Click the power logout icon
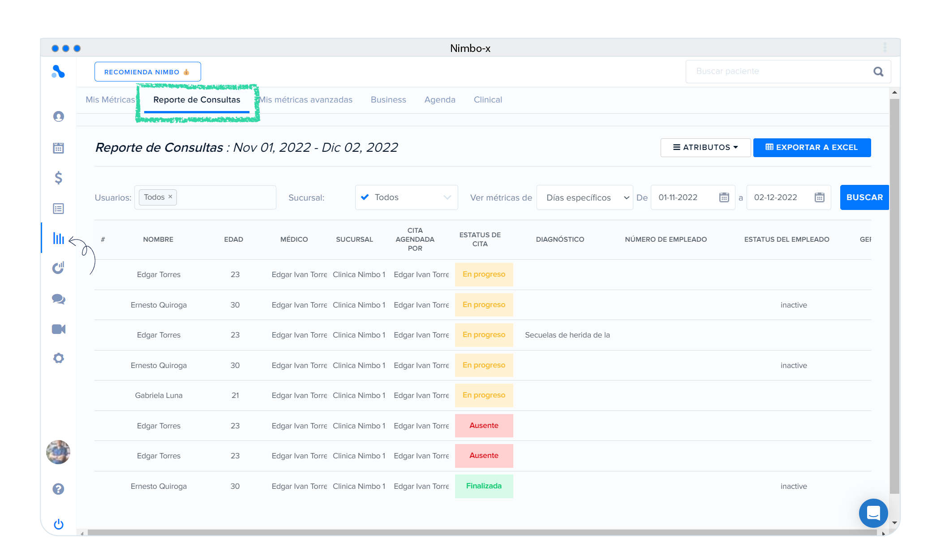The height and width of the screenshot is (560, 941). click(59, 524)
